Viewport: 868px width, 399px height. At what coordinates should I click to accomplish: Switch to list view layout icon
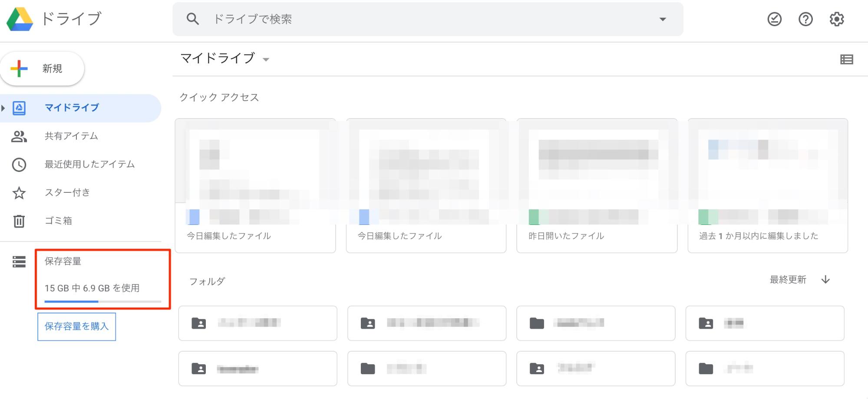[847, 59]
